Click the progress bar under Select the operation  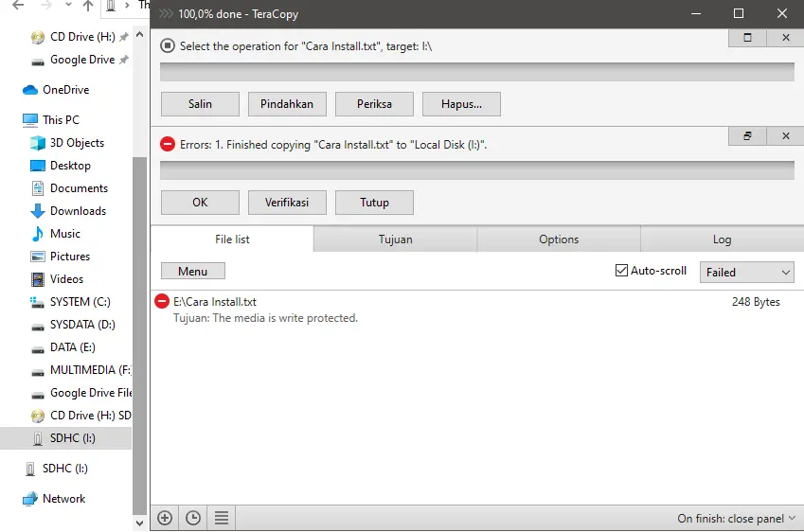(477, 72)
